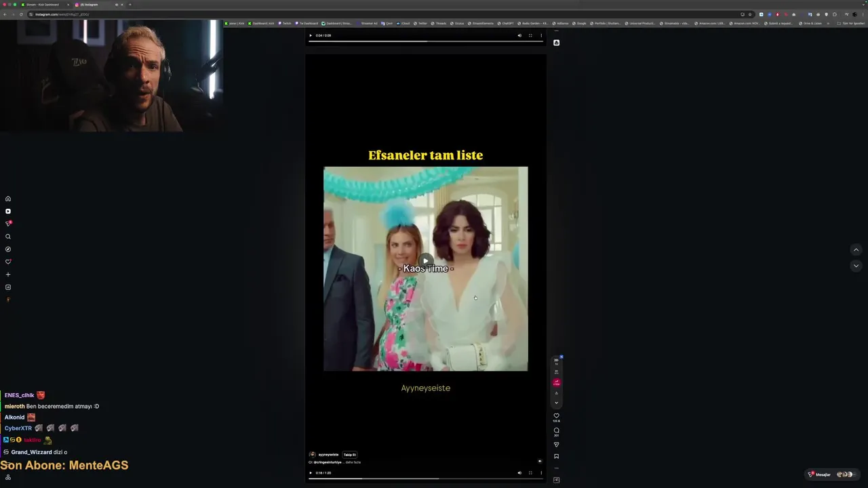Open the ayyneyseiste profile username
This screenshot has width=868, height=488.
click(329, 455)
